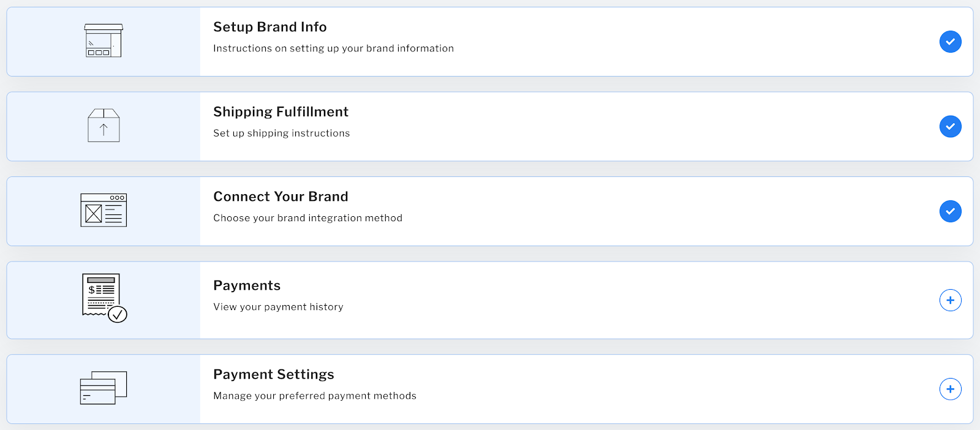
Task: Click the storefront icon for Setup Brand Info
Action: click(x=103, y=40)
